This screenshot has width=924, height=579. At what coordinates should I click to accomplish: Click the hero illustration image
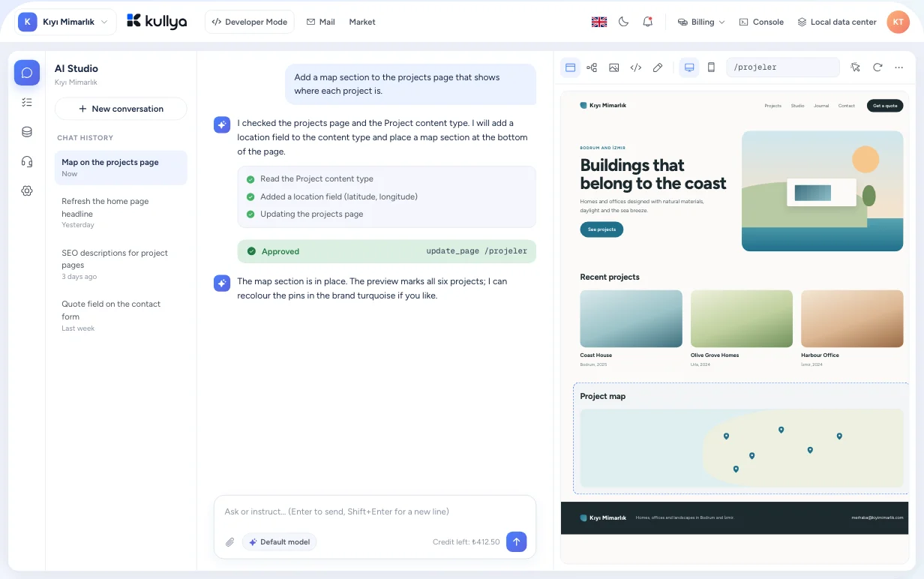pyautogui.click(x=823, y=191)
